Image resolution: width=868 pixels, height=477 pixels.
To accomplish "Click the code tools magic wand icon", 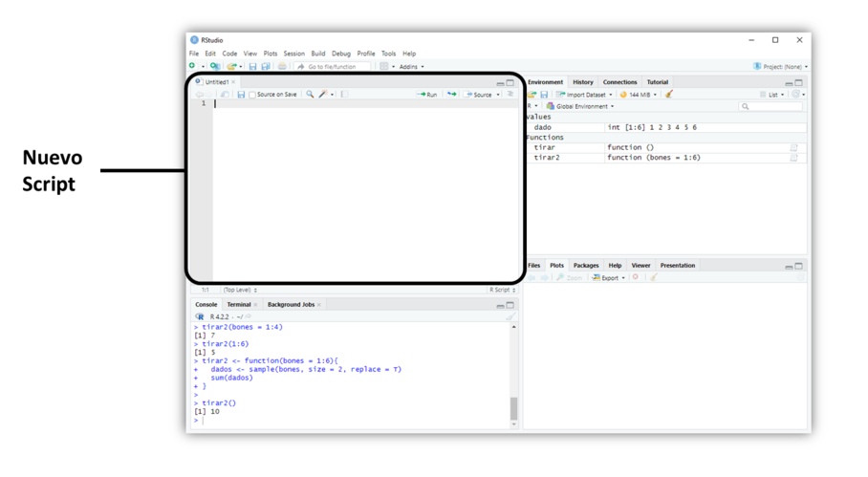I will point(323,95).
